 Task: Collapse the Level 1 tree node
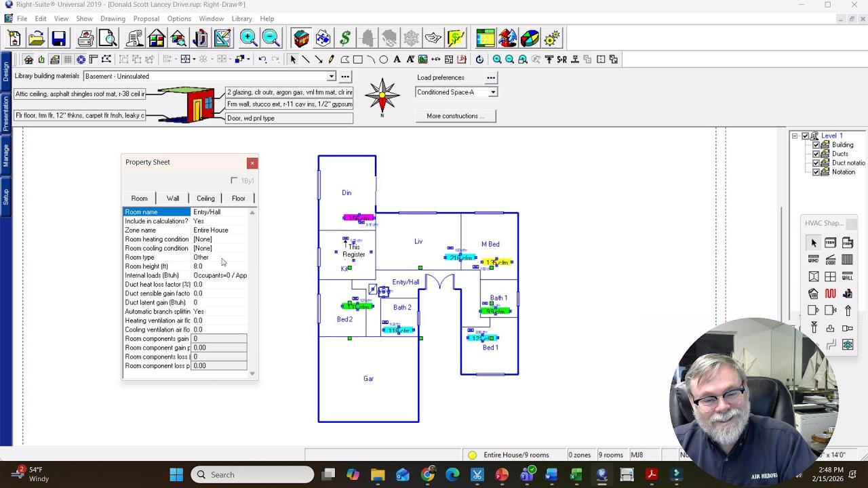pos(794,136)
